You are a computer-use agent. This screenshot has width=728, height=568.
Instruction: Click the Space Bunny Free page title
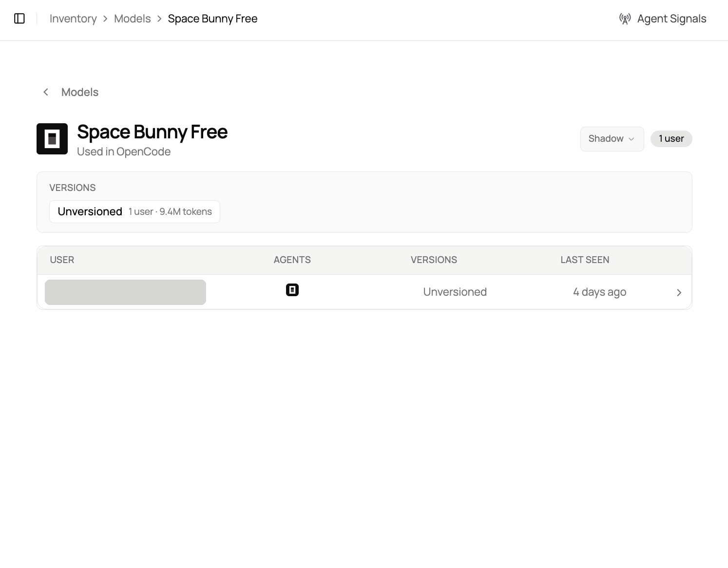(152, 132)
